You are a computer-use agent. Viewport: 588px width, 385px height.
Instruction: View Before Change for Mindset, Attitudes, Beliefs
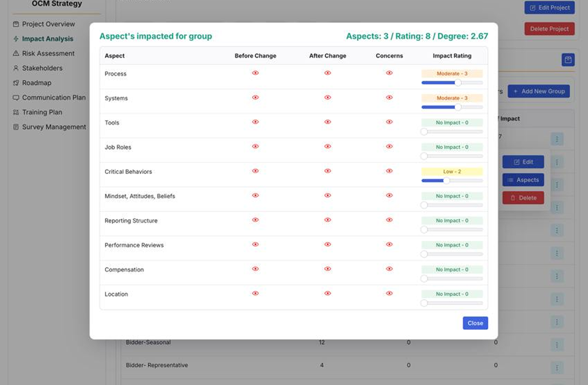click(x=255, y=195)
